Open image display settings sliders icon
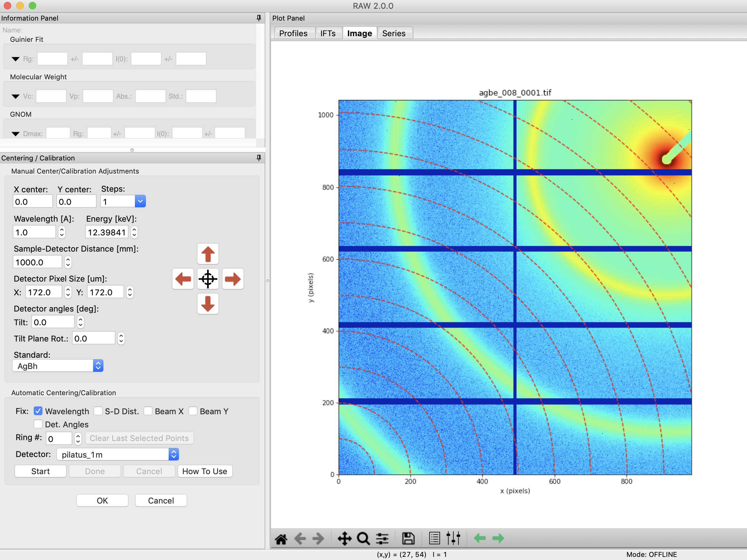Image resolution: width=747 pixels, height=560 pixels. click(x=453, y=539)
